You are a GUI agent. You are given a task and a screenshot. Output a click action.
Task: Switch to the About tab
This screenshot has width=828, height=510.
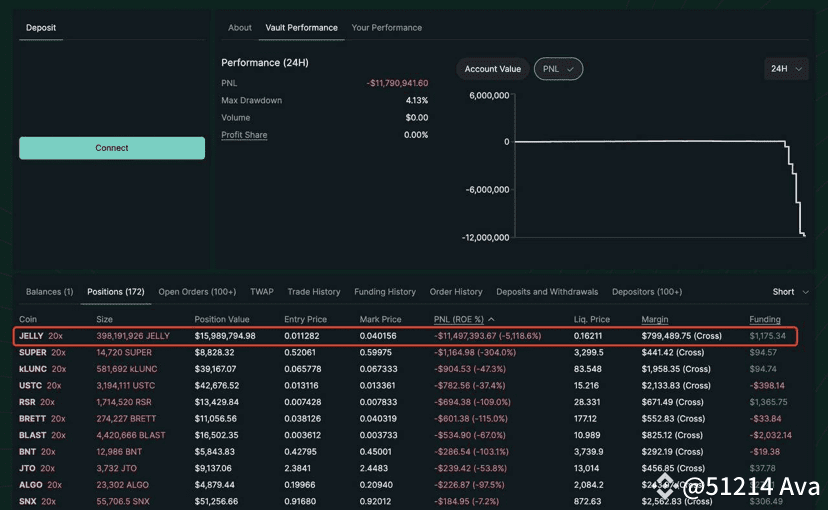coord(240,28)
